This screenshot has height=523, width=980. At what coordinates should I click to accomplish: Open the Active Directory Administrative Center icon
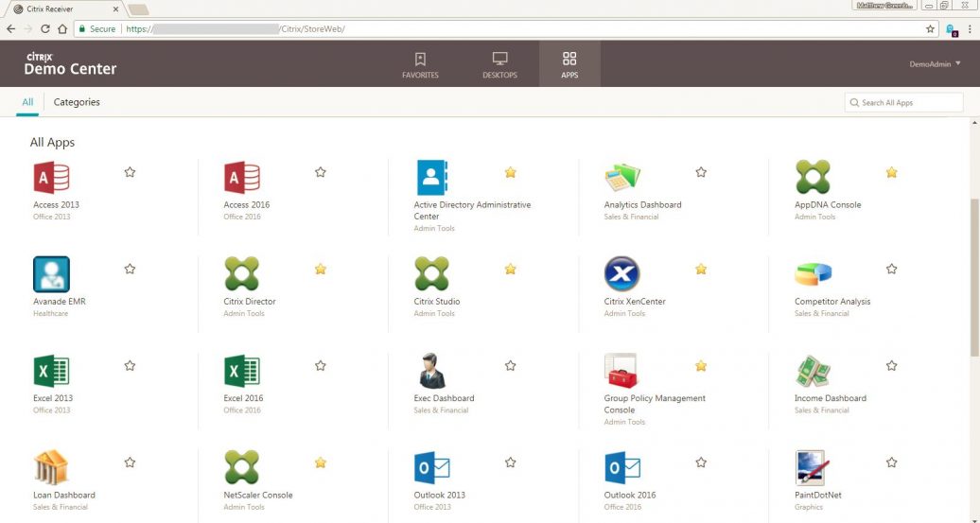pyautogui.click(x=431, y=178)
